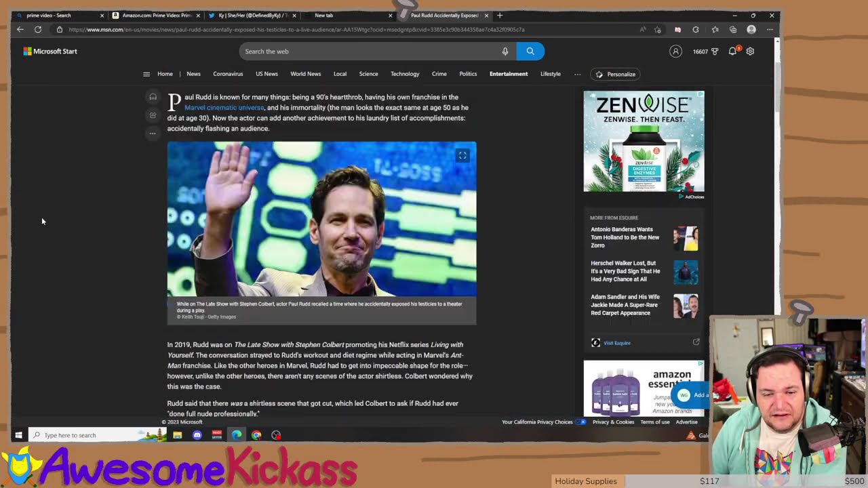Screen dimensions: 868x488
Task: Go back using browser back arrow
Action: coord(20,30)
